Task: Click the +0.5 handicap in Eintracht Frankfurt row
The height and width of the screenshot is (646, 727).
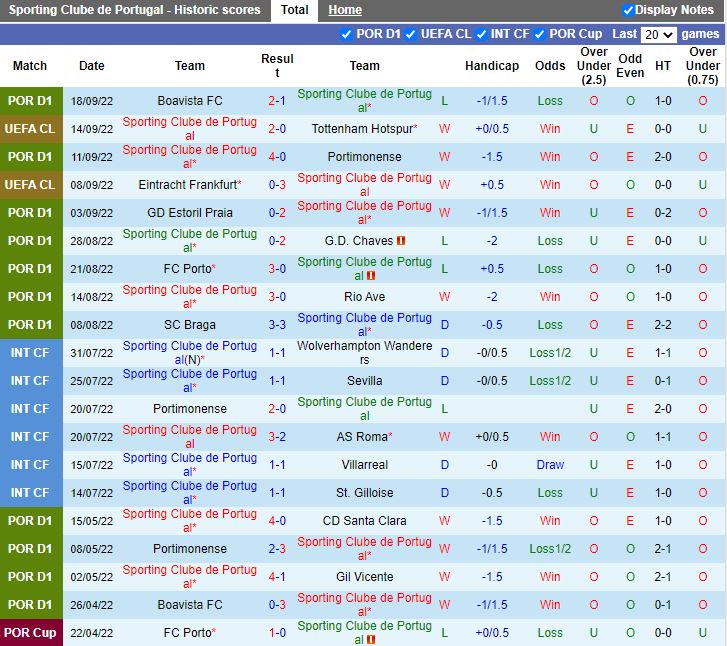Action: tap(492, 185)
